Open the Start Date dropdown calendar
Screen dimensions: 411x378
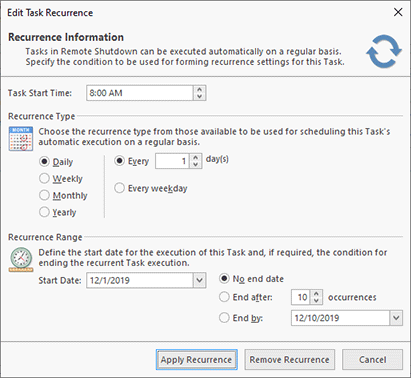click(x=199, y=280)
